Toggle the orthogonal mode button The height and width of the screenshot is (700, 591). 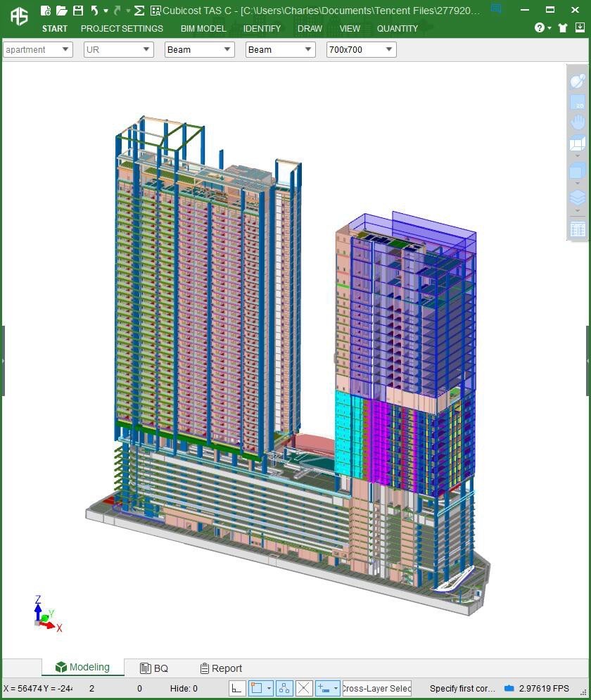click(237, 688)
